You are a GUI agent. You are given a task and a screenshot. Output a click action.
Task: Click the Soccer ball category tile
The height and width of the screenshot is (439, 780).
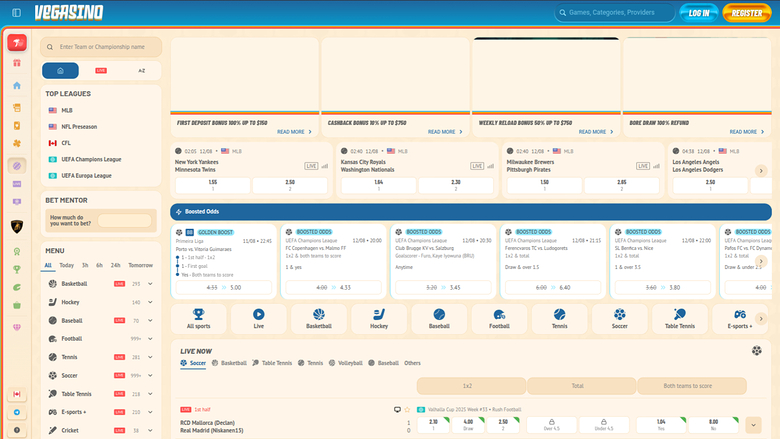click(x=619, y=319)
